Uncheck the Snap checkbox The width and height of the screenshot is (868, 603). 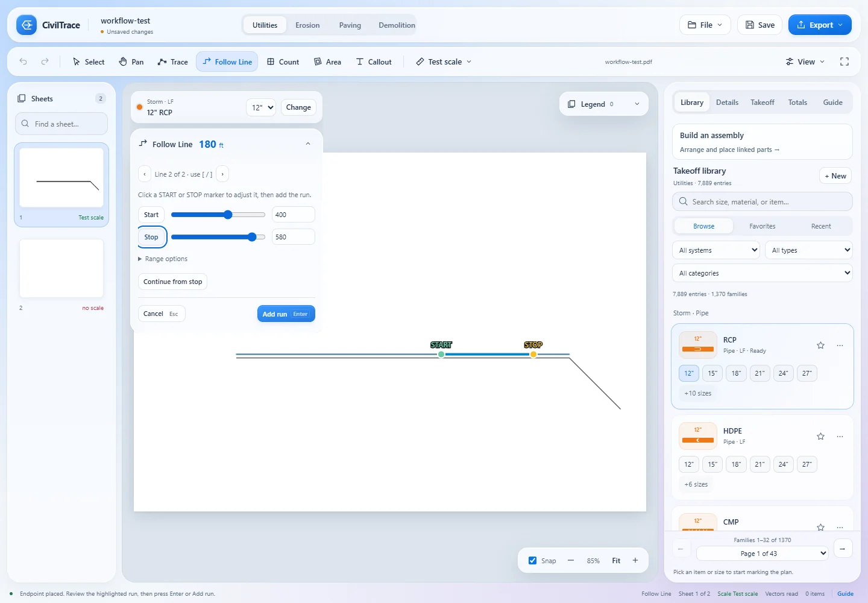pos(533,560)
